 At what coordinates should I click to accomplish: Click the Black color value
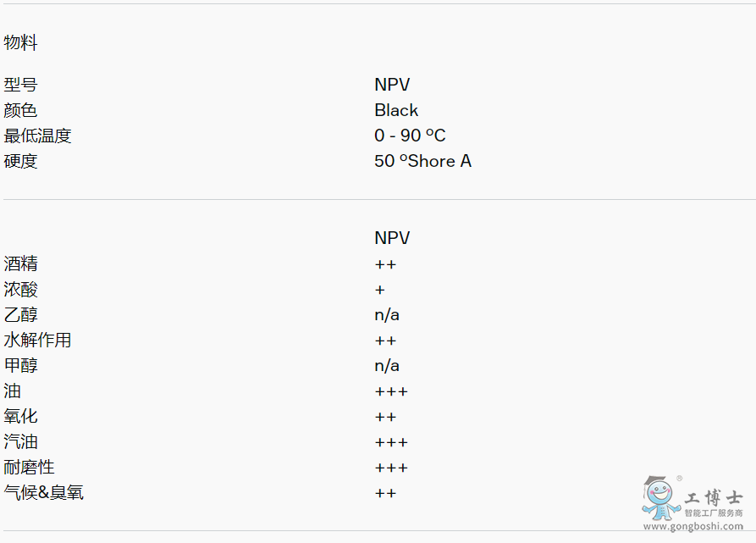(396, 110)
